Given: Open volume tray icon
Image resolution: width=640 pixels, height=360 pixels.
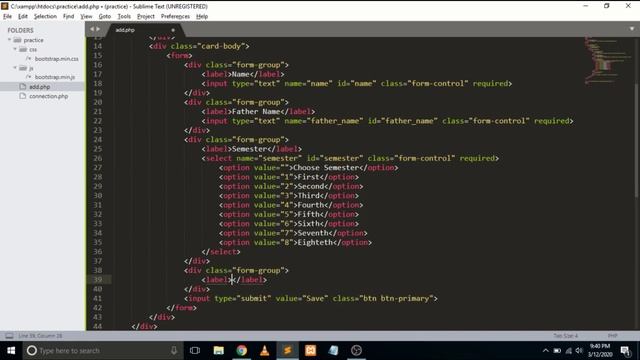Looking at the screenshot, I should coord(579,351).
